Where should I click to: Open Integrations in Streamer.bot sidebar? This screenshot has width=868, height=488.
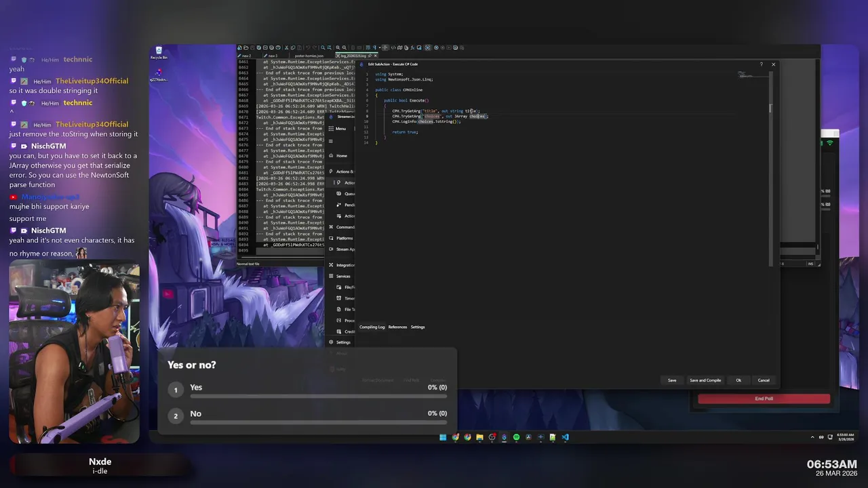point(342,265)
